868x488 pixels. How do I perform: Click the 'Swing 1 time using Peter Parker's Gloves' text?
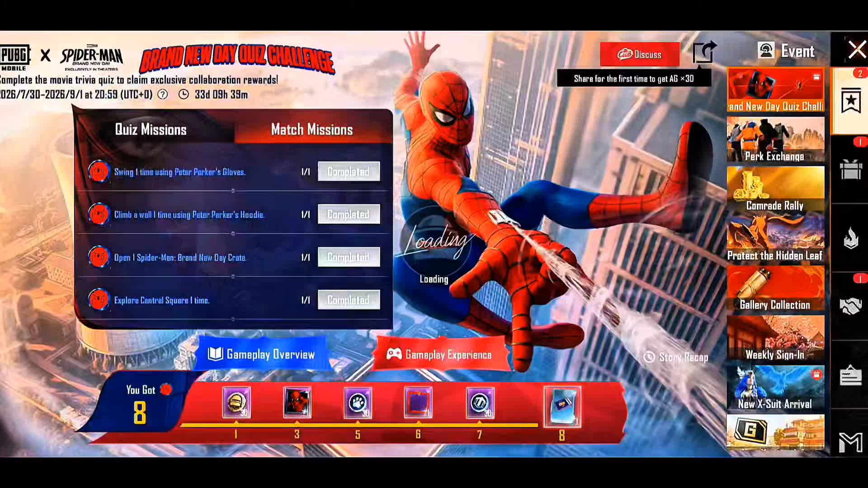pyautogui.click(x=180, y=172)
